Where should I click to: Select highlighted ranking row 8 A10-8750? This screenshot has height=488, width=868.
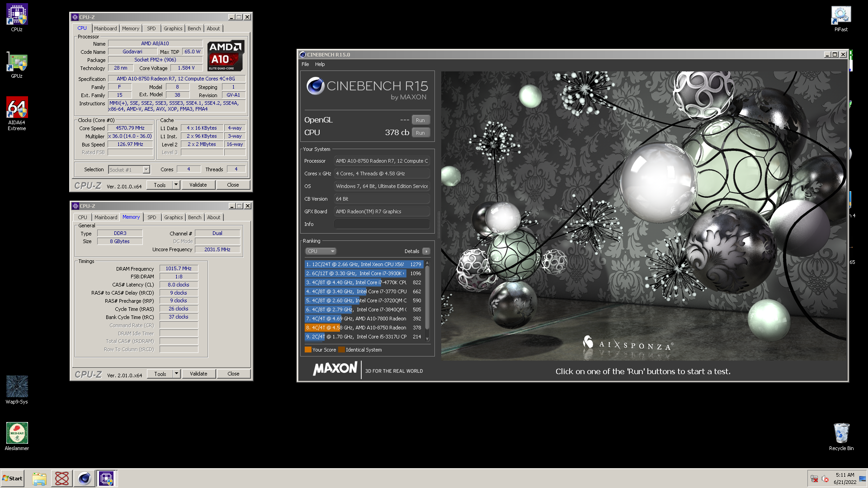click(x=364, y=328)
